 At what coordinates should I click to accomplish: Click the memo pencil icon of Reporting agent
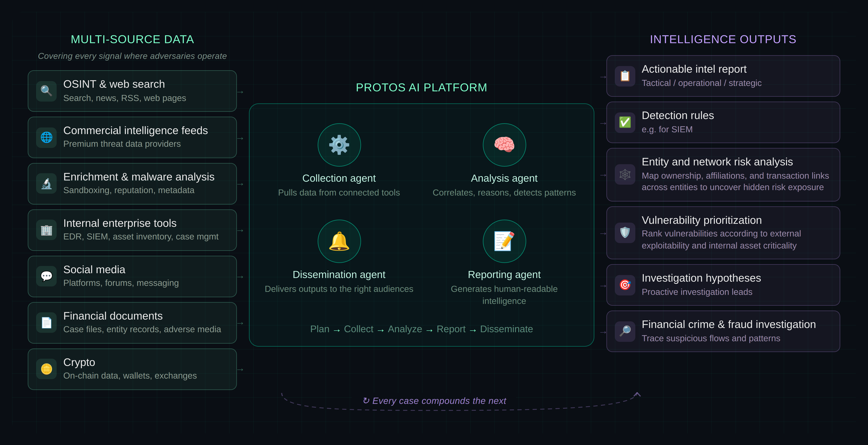[504, 241]
